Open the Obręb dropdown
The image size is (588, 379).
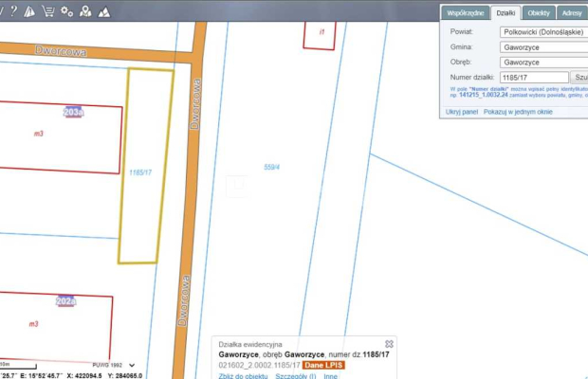pos(543,62)
